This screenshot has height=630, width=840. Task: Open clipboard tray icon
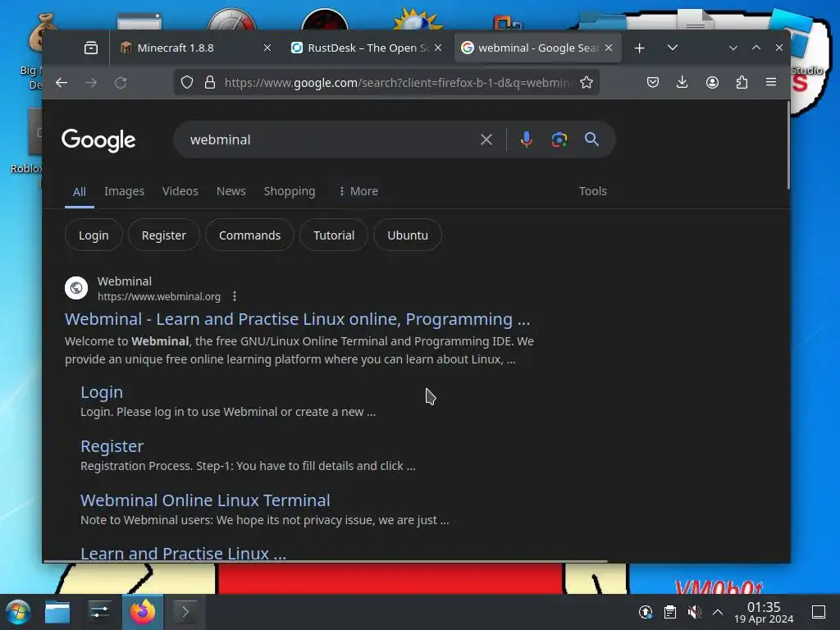click(x=669, y=612)
